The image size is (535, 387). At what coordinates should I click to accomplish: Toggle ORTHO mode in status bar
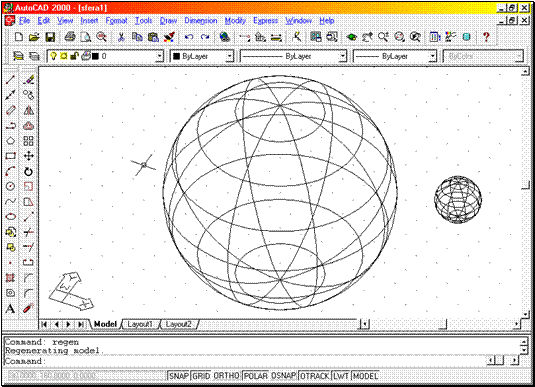tap(226, 376)
